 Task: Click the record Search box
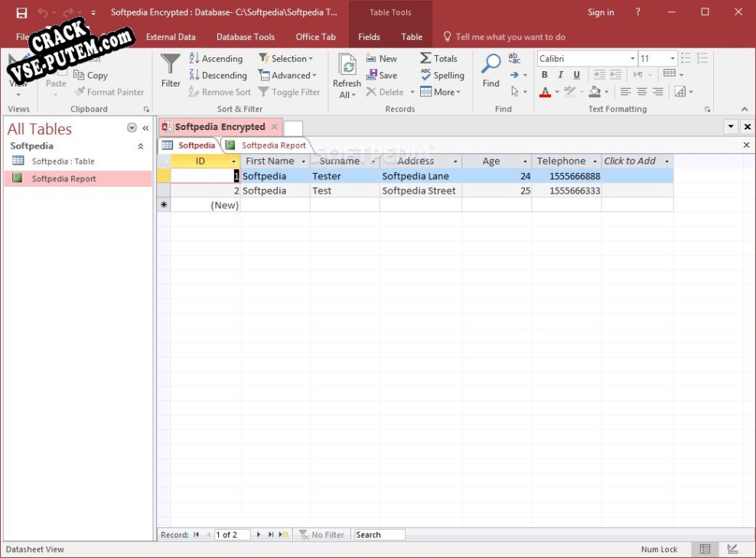coord(379,535)
